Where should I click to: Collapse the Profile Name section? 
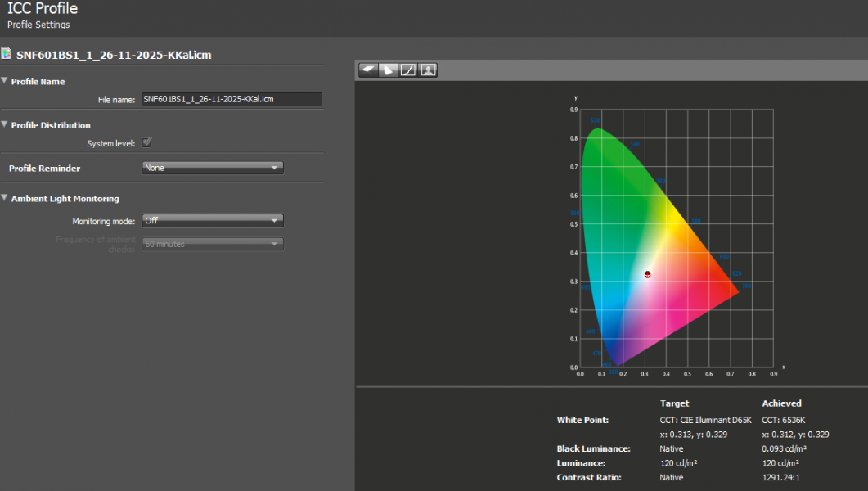click(x=5, y=81)
